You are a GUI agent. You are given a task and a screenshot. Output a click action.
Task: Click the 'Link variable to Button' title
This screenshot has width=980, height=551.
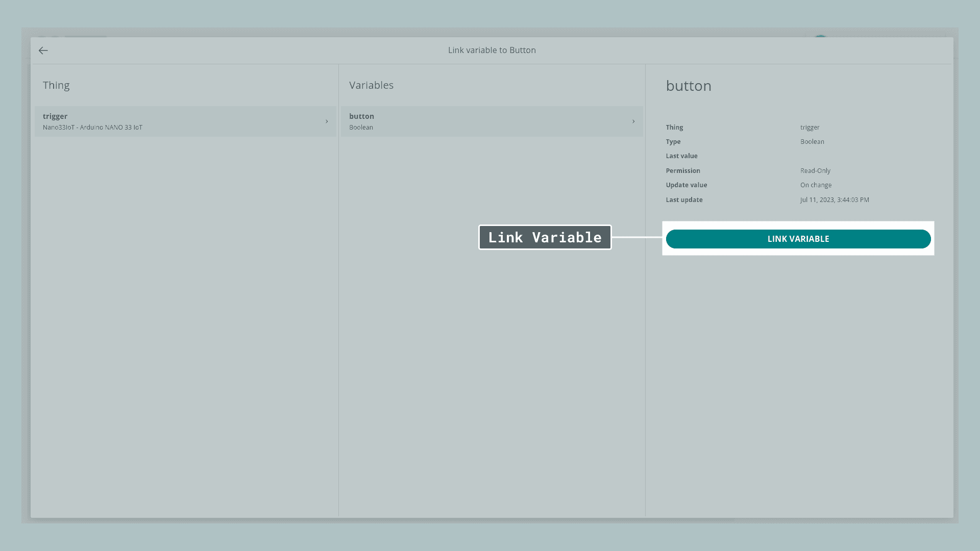coord(492,50)
